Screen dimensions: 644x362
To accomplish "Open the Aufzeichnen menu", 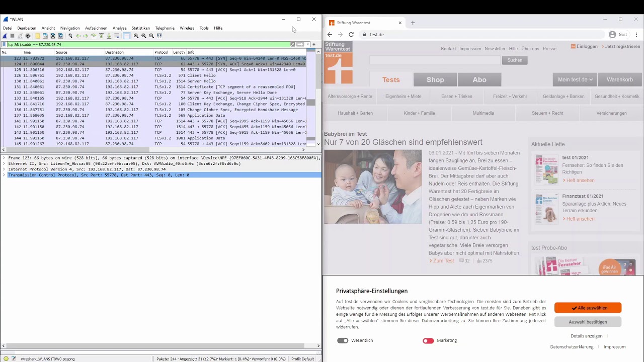I will tap(96, 28).
